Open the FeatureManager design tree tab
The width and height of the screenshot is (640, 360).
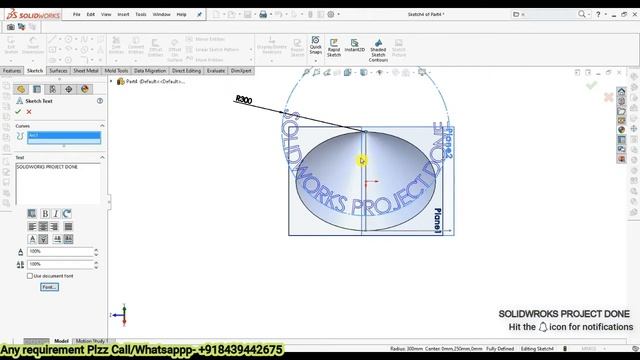21,89
